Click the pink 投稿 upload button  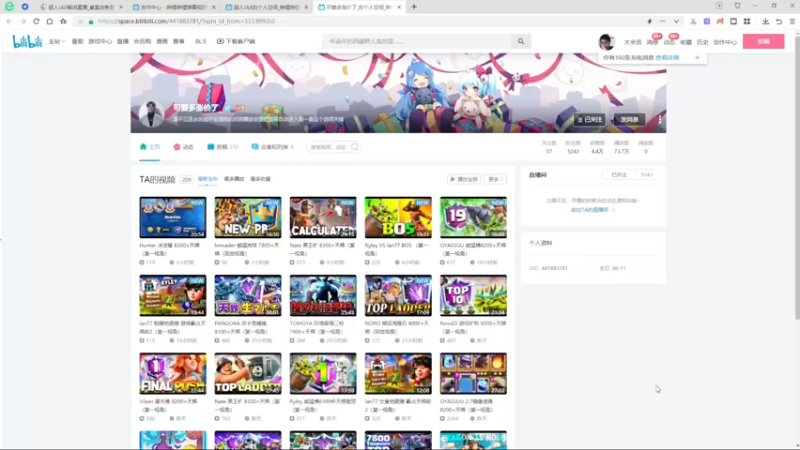tap(763, 41)
